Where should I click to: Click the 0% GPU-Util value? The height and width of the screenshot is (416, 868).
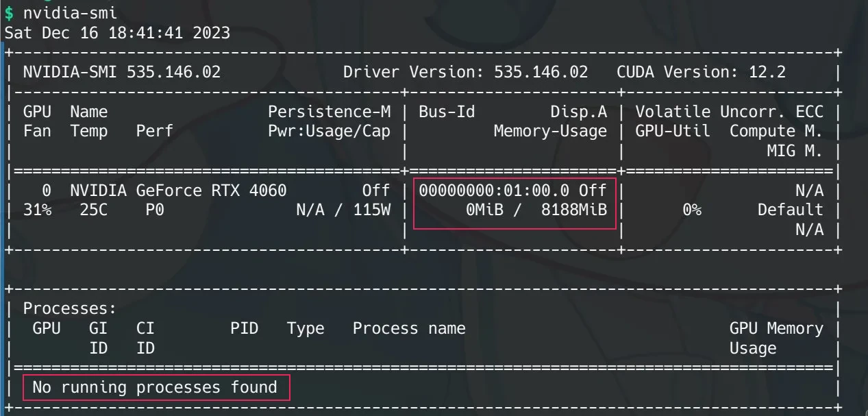[691, 210]
